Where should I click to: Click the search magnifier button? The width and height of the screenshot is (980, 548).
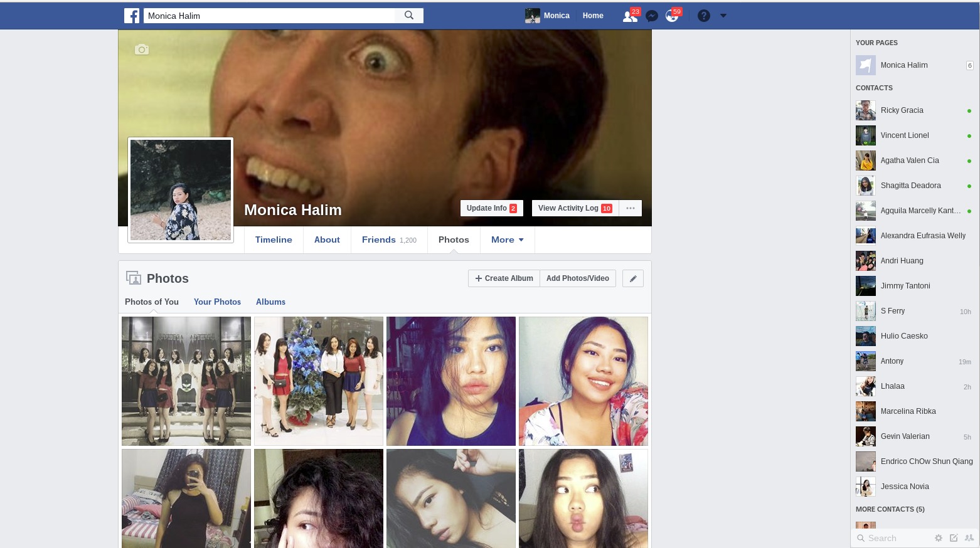[x=409, y=16]
